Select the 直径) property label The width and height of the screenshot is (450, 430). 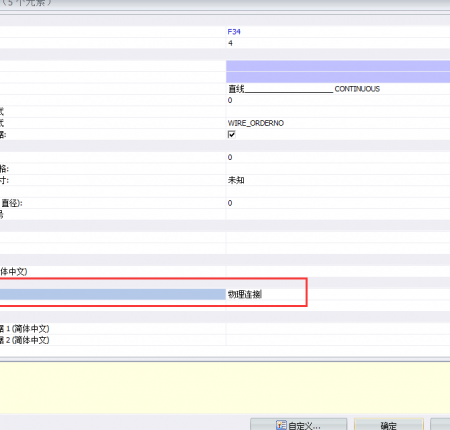pos(12,203)
